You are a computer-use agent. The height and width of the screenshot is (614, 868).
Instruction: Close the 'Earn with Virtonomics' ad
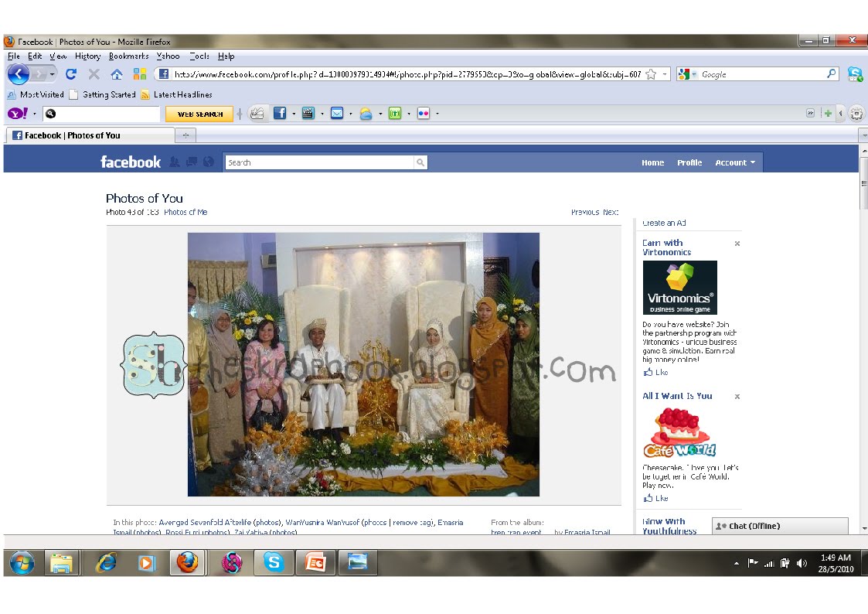737,243
